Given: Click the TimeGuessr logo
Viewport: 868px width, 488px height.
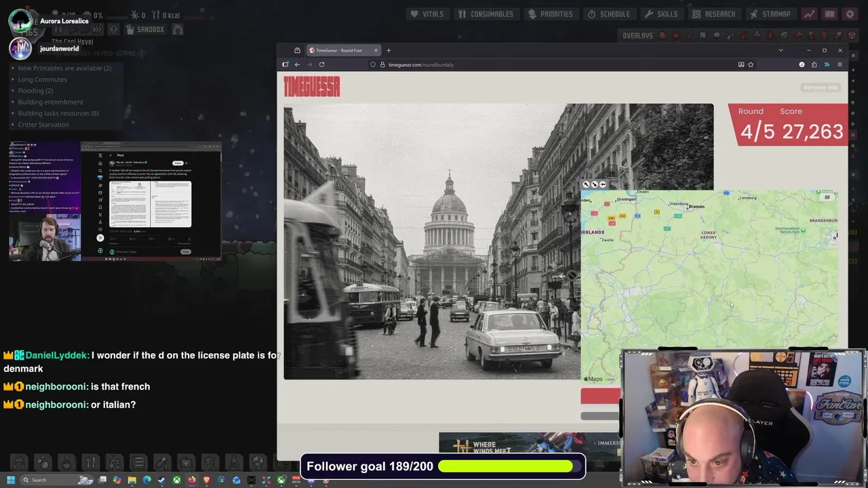Looking at the screenshot, I should click(x=312, y=87).
